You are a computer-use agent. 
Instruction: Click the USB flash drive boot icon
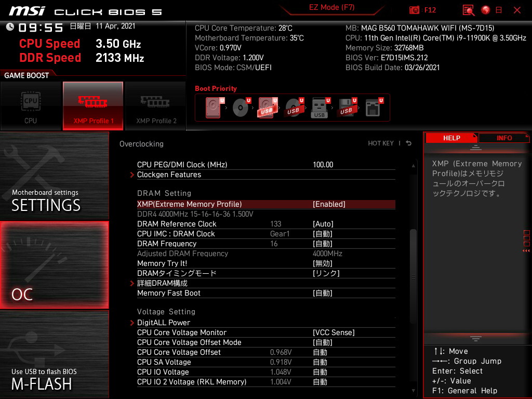pyautogui.click(x=320, y=108)
